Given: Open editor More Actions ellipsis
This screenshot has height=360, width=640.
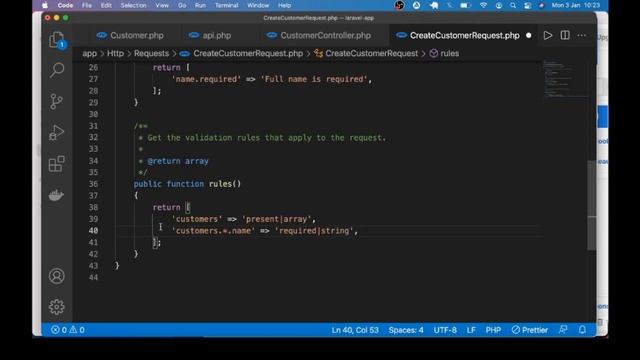Looking at the screenshot, I should (582, 36).
